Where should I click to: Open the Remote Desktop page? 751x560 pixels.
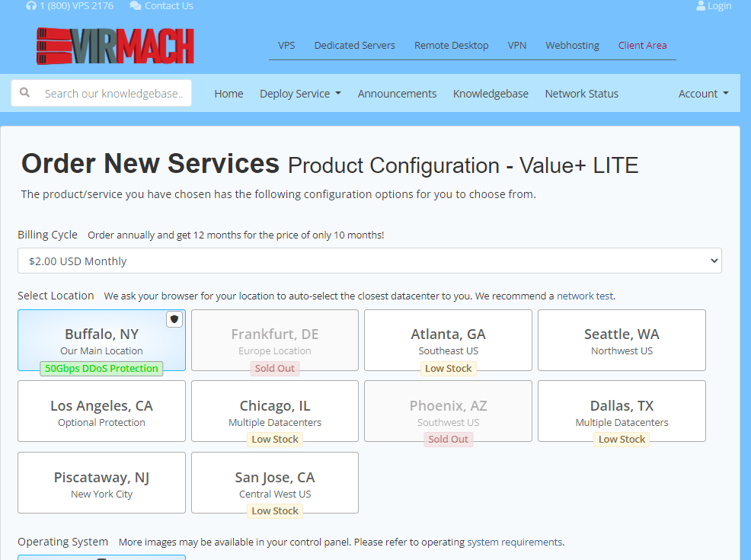point(451,45)
